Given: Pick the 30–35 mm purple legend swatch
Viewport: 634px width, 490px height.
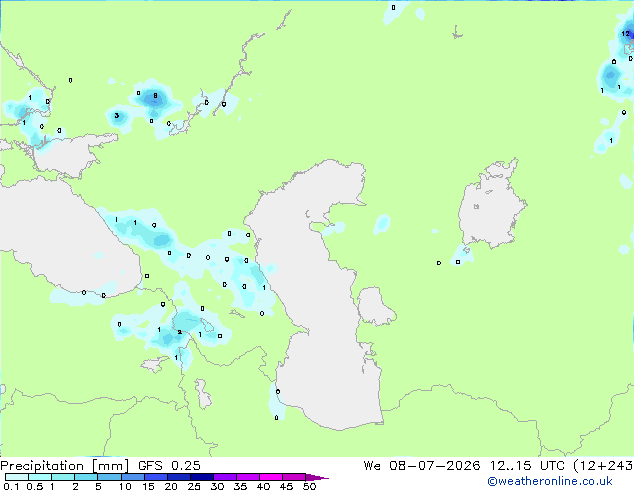Looking at the screenshot, I should [225, 477].
